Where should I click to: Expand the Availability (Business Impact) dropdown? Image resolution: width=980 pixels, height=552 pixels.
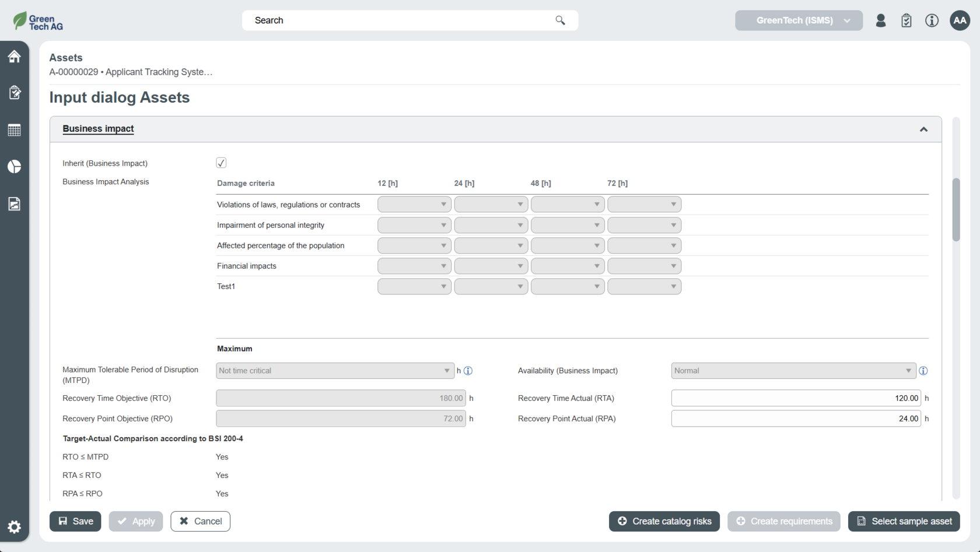pos(793,371)
